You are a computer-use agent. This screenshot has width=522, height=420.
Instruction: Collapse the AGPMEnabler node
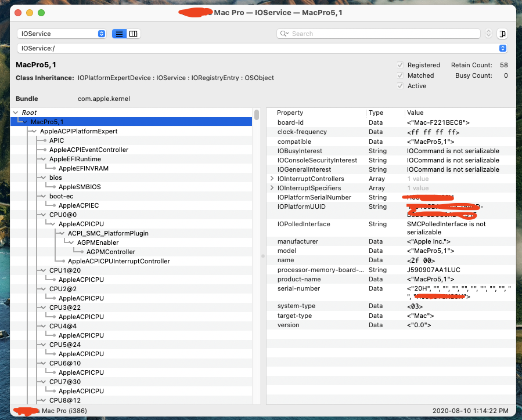pyautogui.click(x=71, y=242)
